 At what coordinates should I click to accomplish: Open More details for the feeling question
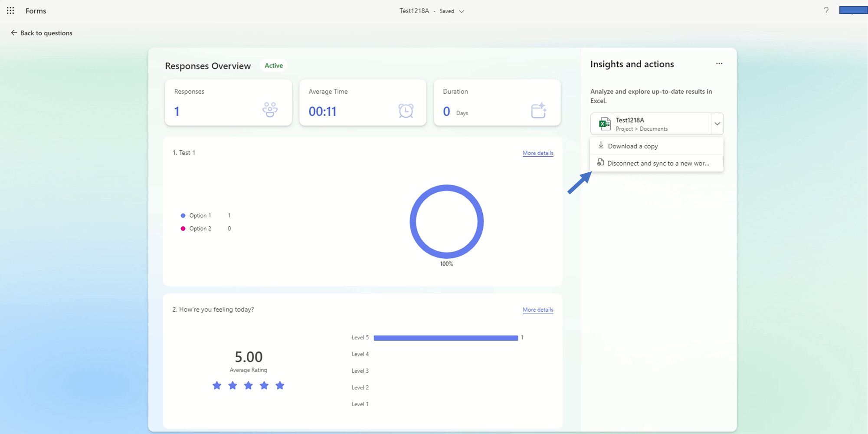click(x=538, y=309)
